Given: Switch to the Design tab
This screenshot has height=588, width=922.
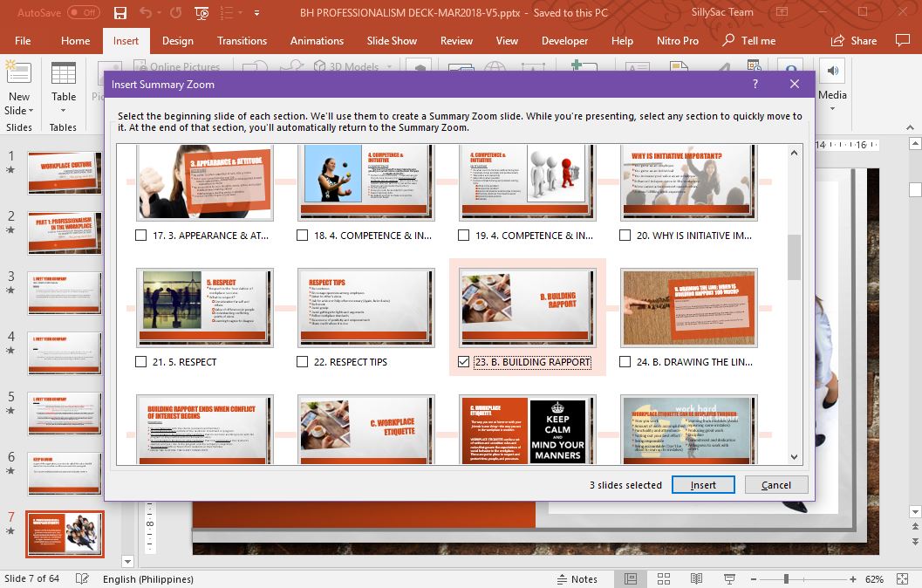Looking at the screenshot, I should click(x=177, y=41).
